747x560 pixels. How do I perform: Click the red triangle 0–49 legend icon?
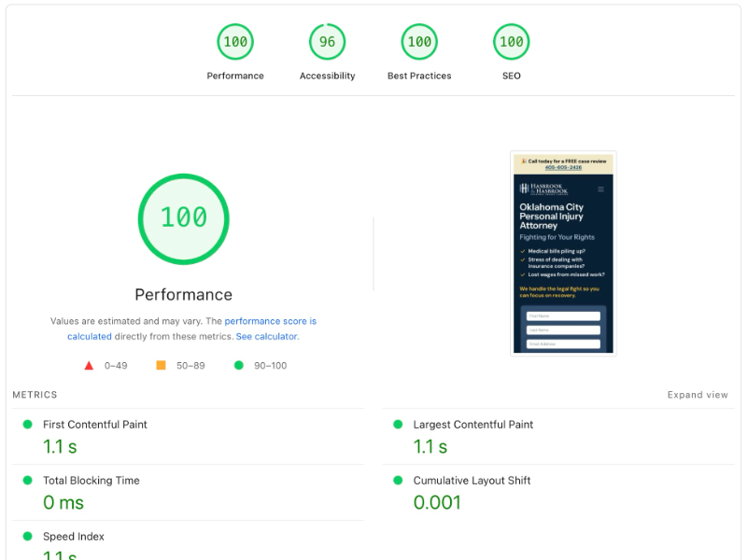click(89, 366)
